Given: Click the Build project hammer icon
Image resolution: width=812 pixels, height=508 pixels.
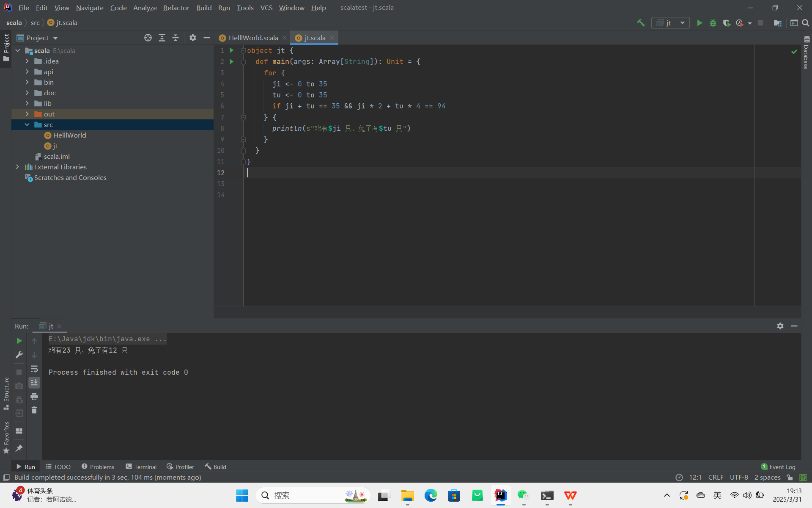Looking at the screenshot, I should [641, 23].
